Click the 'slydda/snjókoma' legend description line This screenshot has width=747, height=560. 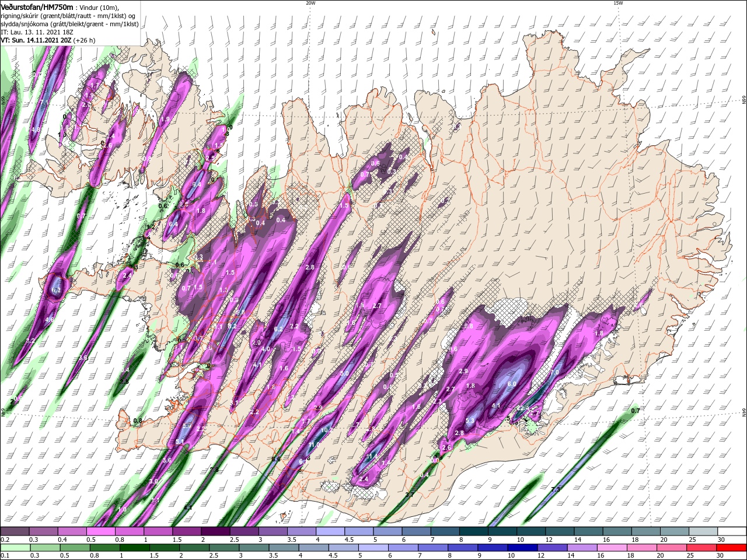pyautogui.click(x=70, y=24)
